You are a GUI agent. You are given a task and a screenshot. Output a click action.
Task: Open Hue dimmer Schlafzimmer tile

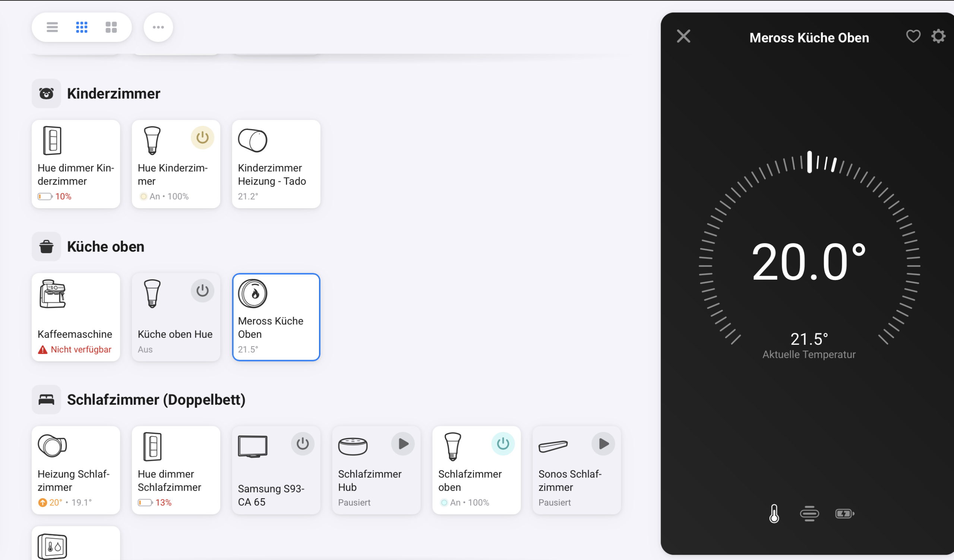(x=176, y=470)
